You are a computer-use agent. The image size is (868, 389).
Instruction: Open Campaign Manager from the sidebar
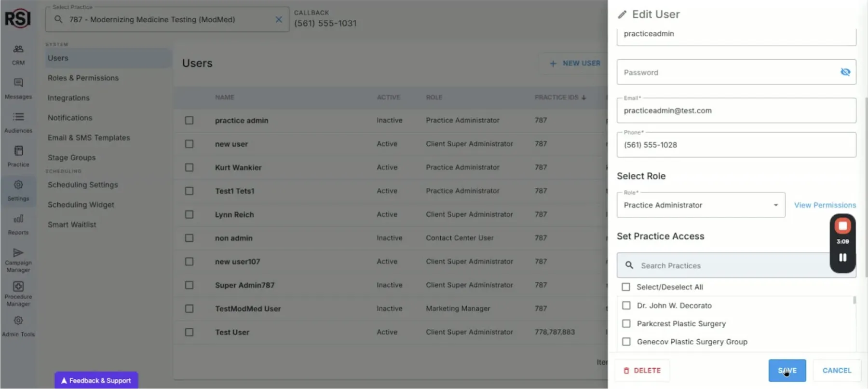(18, 253)
